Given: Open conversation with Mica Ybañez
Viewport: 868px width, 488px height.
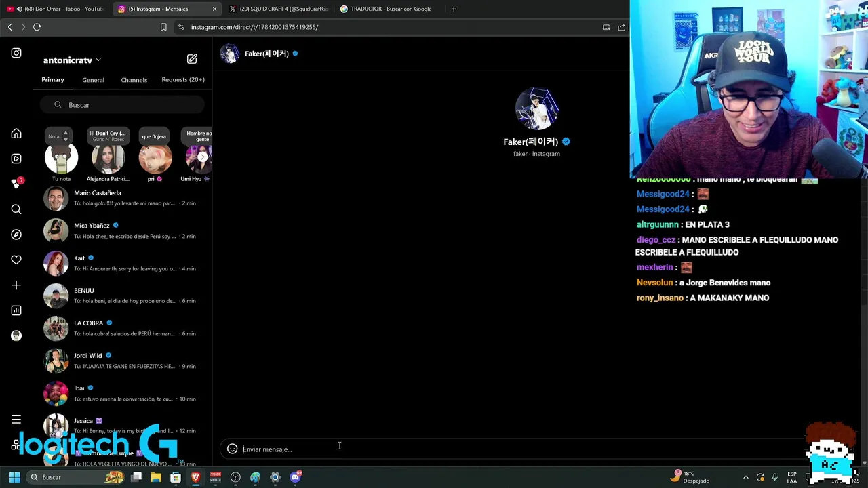Looking at the screenshot, I should point(122,230).
